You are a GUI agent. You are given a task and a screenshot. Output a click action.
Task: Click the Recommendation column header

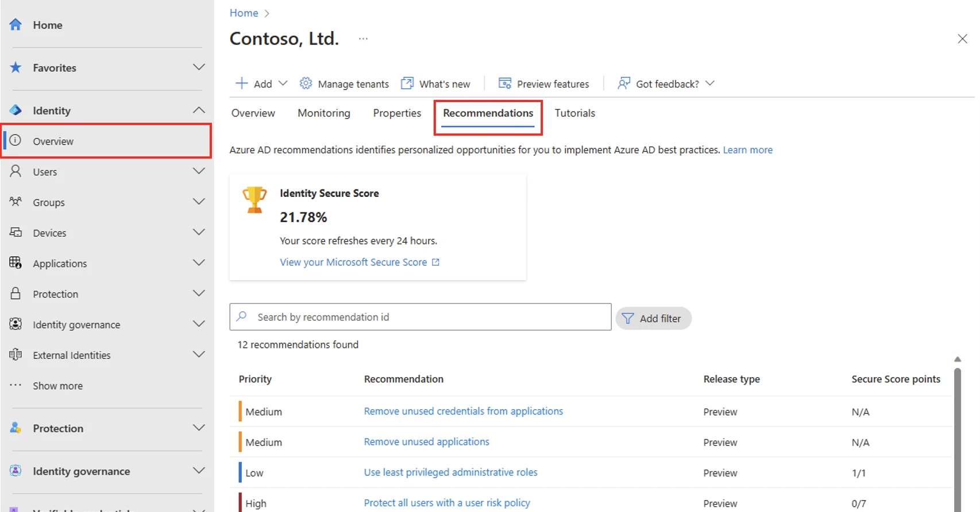pos(404,379)
